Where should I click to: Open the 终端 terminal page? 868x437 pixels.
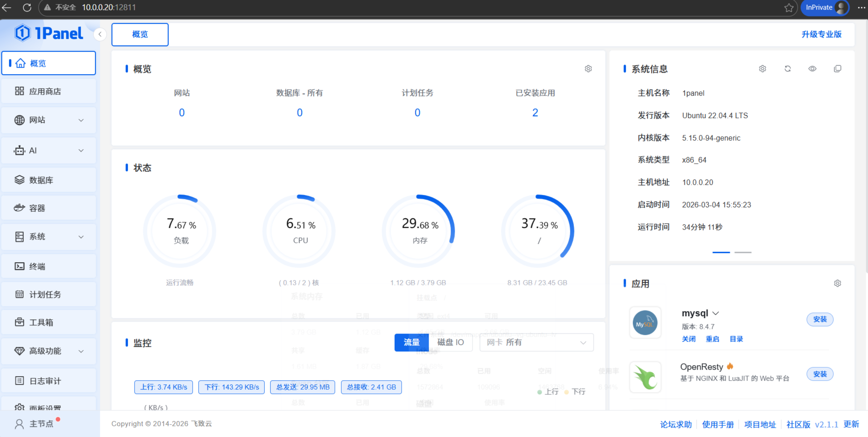(48, 266)
